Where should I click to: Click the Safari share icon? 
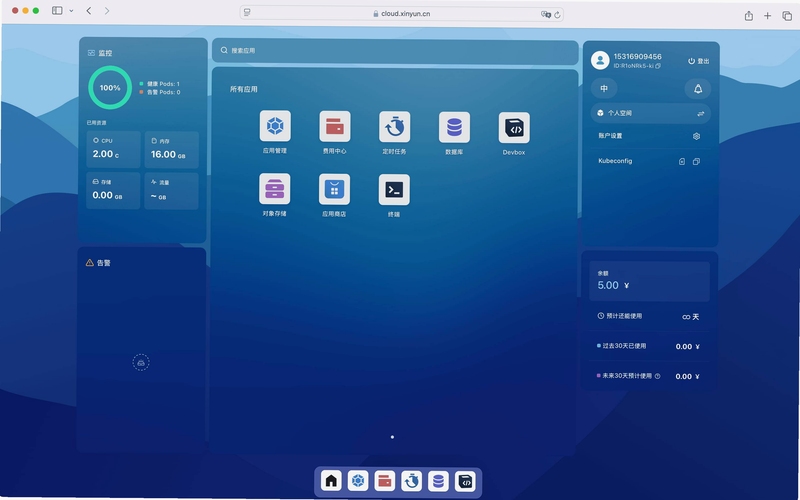coord(748,16)
